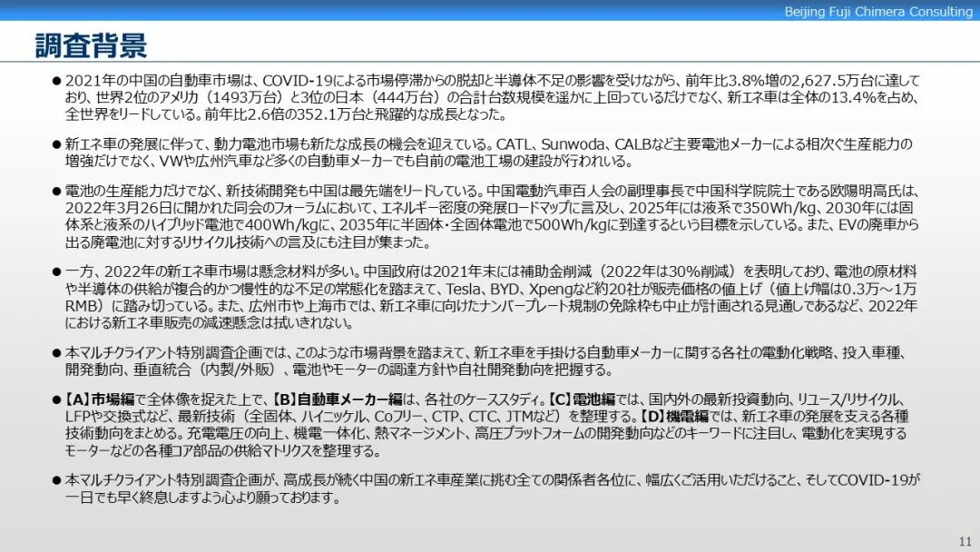Click the paragraph starting 本マルチクライアント特別調査企画では
980x552 pixels.
pyautogui.click(x=485, y=361)
